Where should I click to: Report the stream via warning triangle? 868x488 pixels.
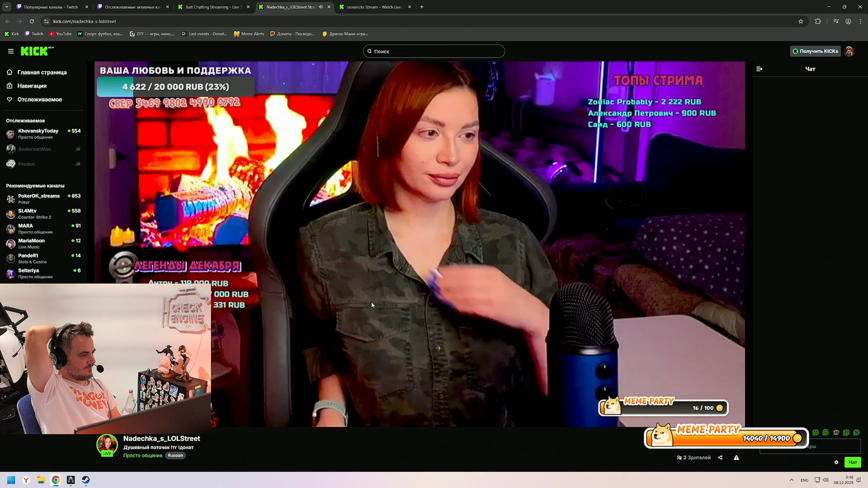(736, 458)
